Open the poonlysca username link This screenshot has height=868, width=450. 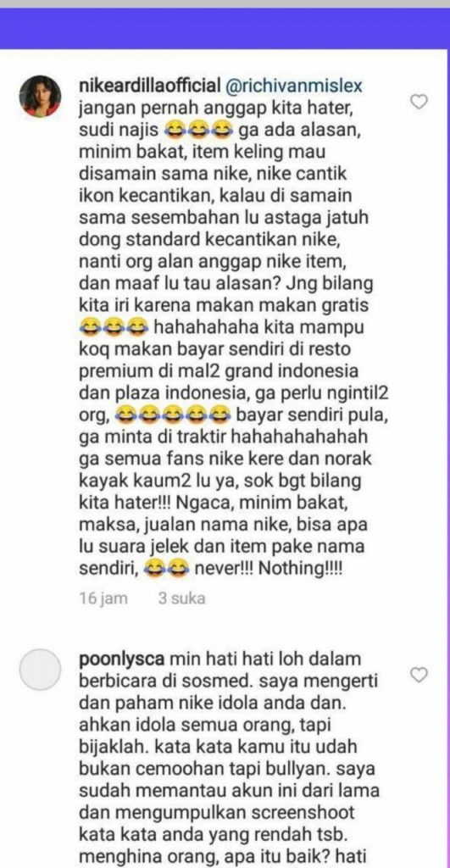pyautogui.click(x=122, y=659)
